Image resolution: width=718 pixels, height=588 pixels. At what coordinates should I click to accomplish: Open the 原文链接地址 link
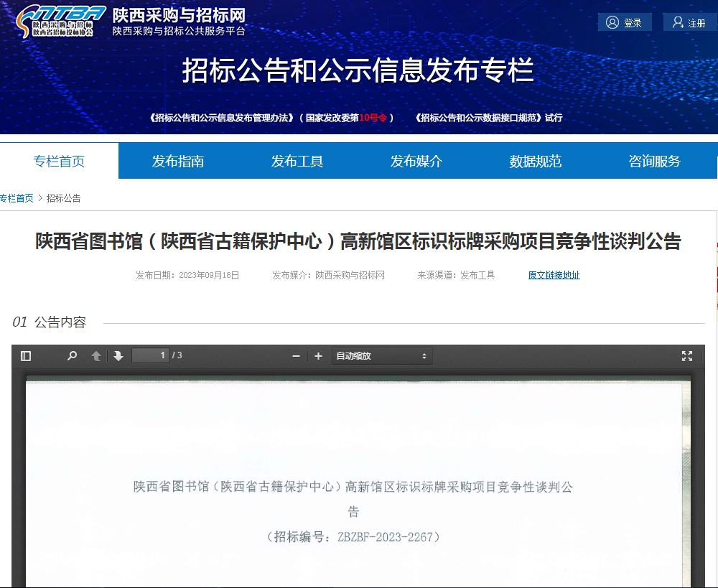click(x=554, y=275)
